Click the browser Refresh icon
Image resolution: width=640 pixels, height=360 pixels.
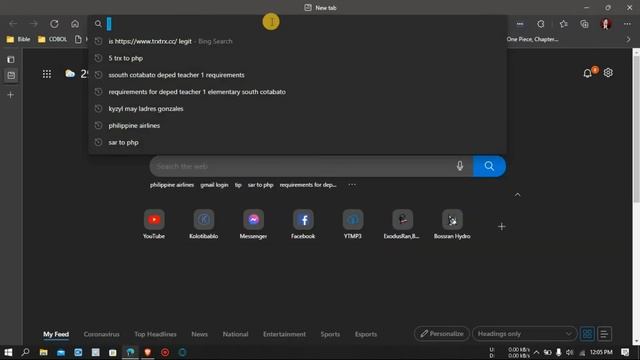click(x=54, y=24)
